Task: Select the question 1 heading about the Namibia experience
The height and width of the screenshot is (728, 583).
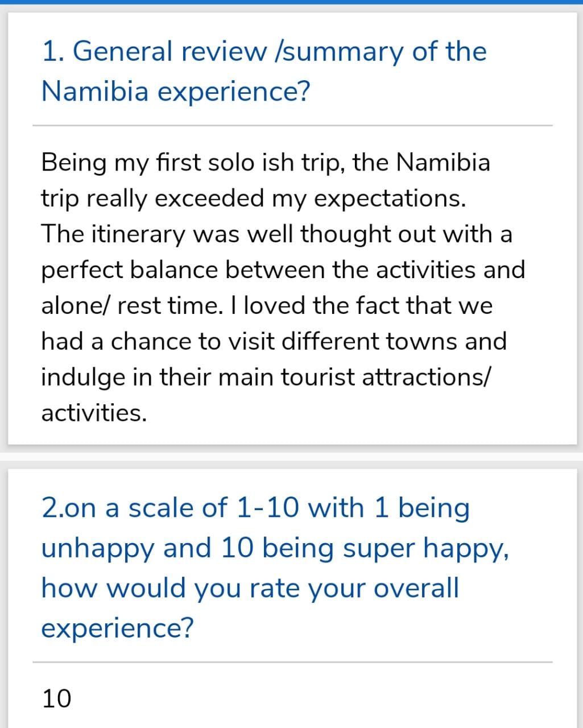Action: (x=264, y=71)
